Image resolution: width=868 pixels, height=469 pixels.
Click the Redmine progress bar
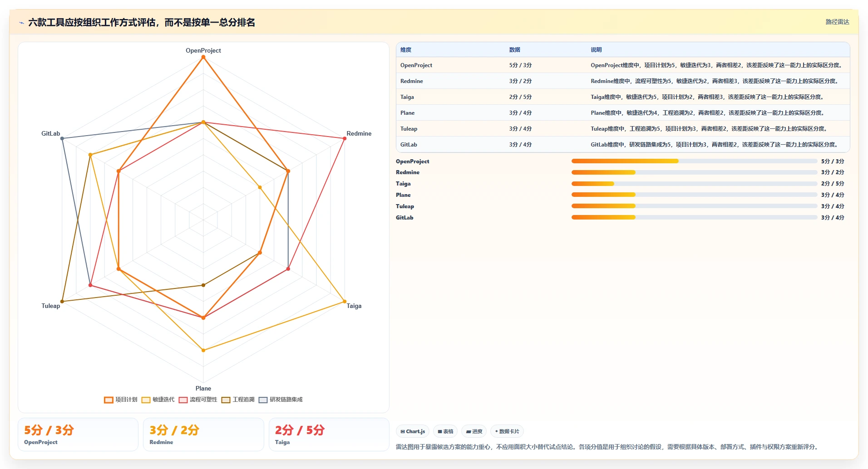(694, 172)
